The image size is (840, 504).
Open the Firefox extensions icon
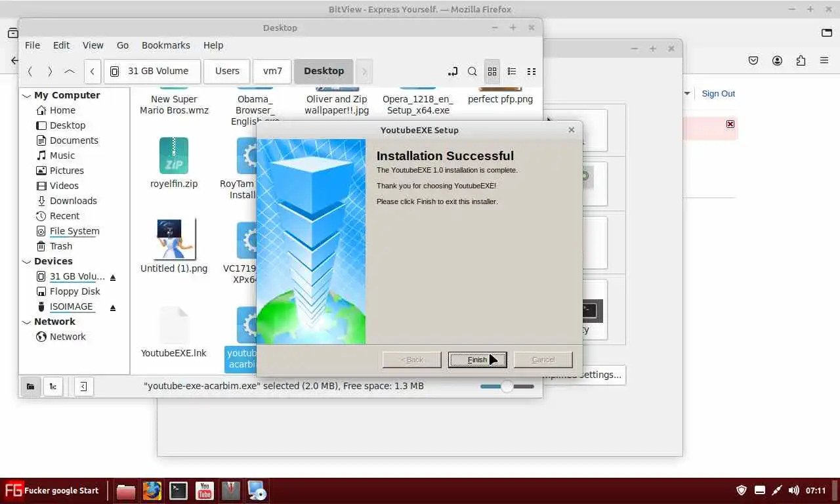801,60
